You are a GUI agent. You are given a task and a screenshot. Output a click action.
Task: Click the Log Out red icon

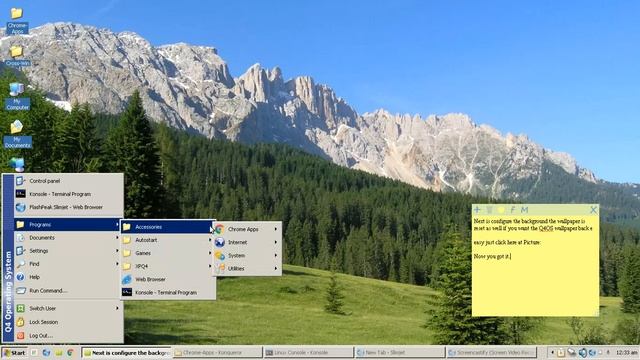point(20,335)
